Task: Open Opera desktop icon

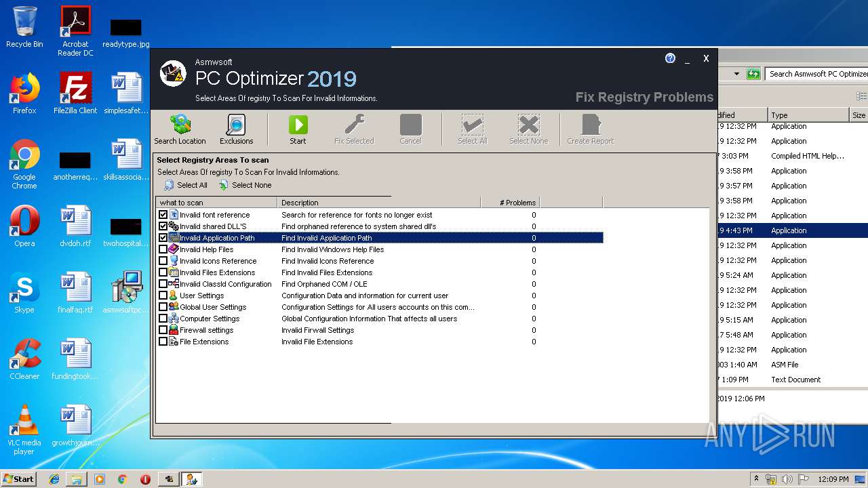Action: point(24,226)
